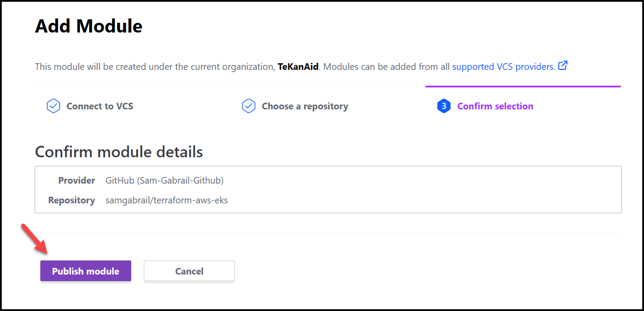Switch to the Choose a repository step
Viewport: 644px width, 311px height.
tap(304, 106)
